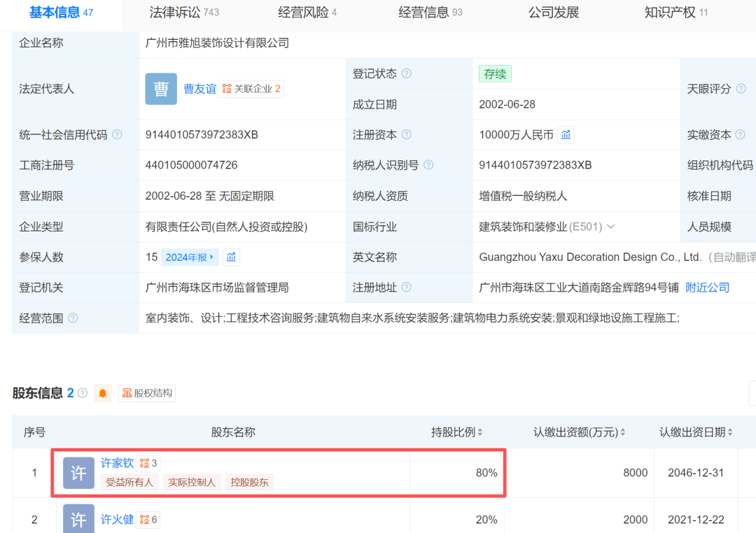756x533 pixels.
Task: Open 关联企业 2 badge beside 曹友谊
Action: 251,89
